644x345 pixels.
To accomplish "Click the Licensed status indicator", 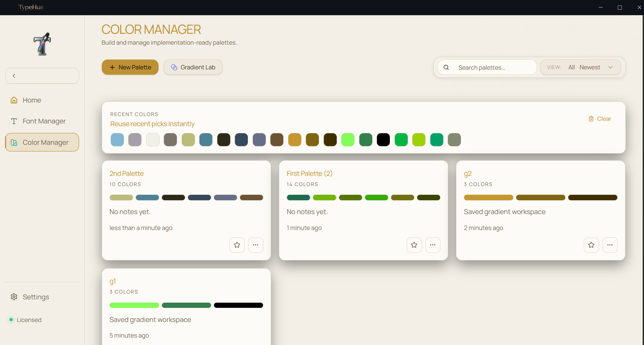I will [x=25, y=320].
